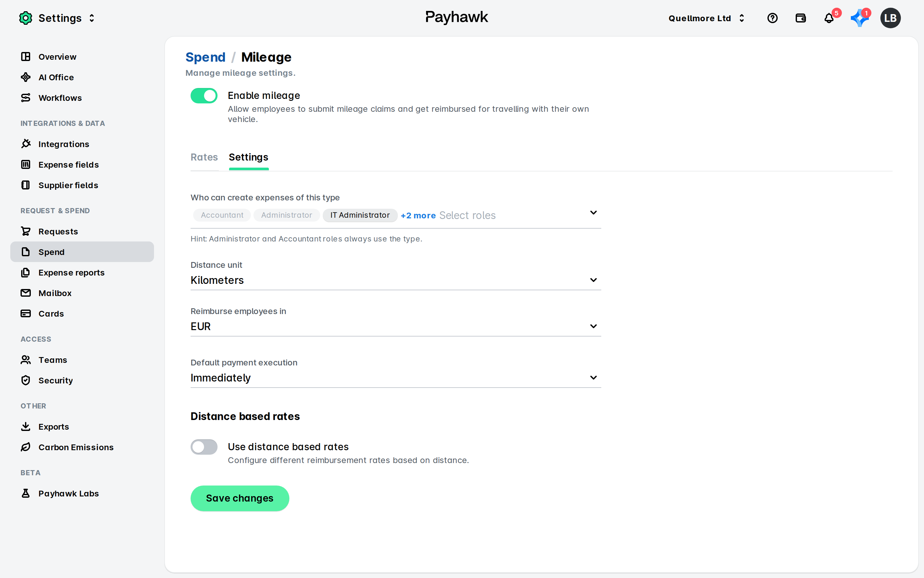Screen dimensions: 924x578
Task: Click the Payhawk logo
Action: pos(457,17)
